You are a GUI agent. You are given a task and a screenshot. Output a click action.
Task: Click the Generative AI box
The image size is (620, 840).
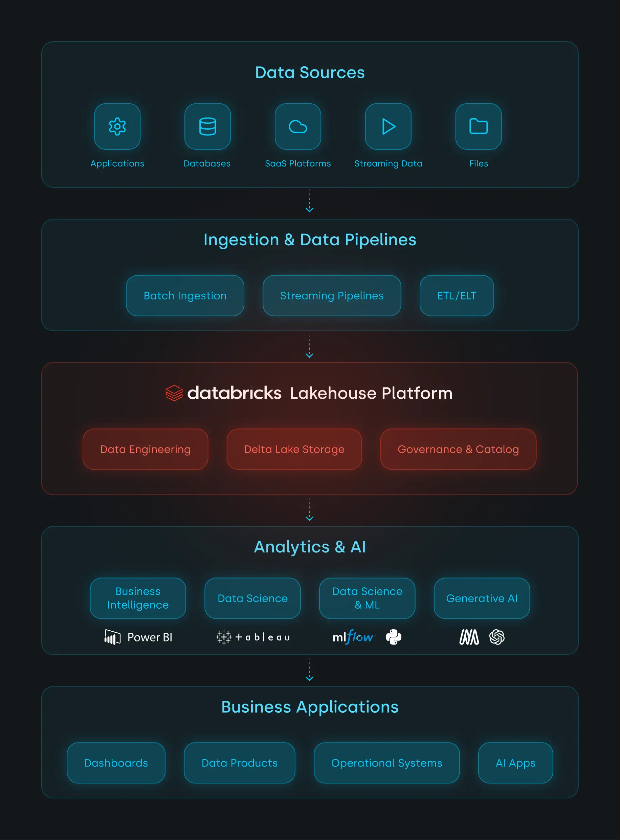pyautogui.click(x=482, y=598)
